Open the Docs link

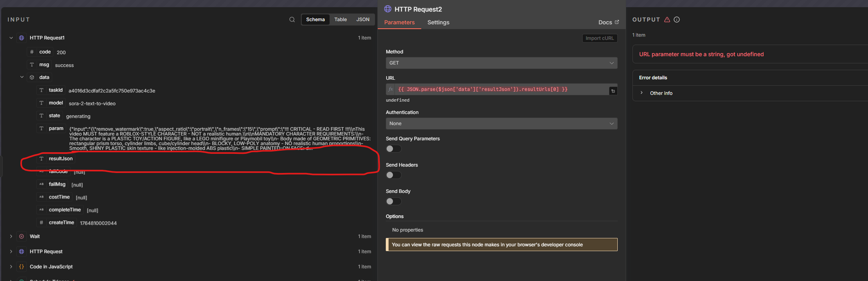coord(608,22)
